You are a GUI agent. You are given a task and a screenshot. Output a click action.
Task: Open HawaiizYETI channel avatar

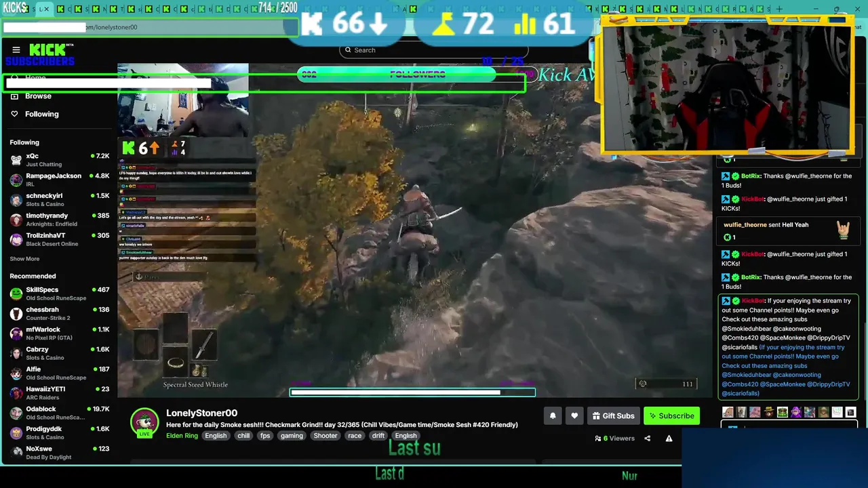(16, 393)
